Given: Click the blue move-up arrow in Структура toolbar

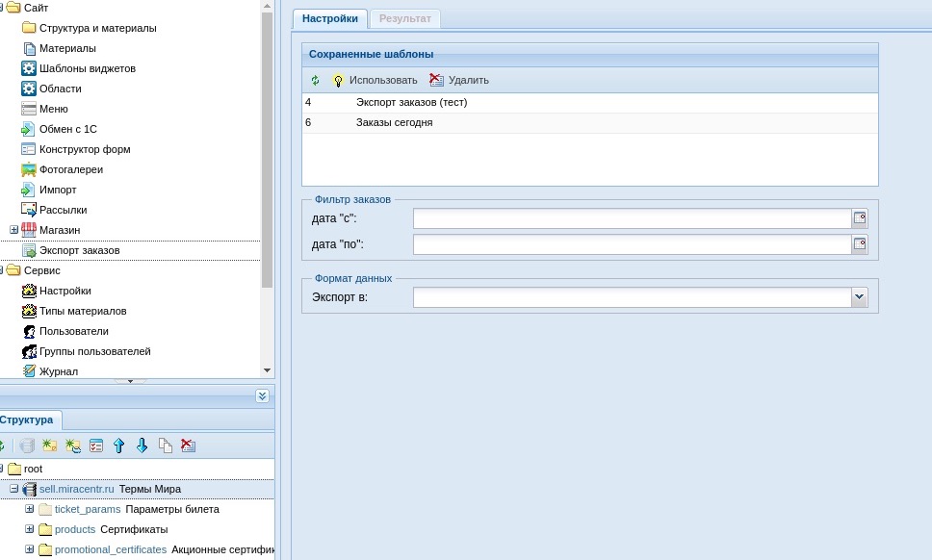Looking at the screenshot, I should (x=119, y=445).
